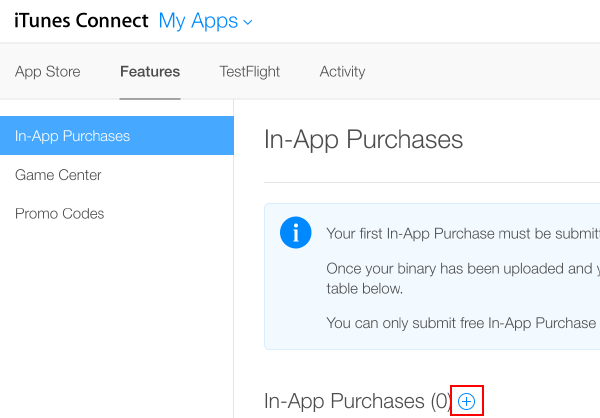Image resolution: width=600 pixels, height=418 pixels.
Task: Add a new In-App Purchase with the plus icon
Action: pos(467,401)
